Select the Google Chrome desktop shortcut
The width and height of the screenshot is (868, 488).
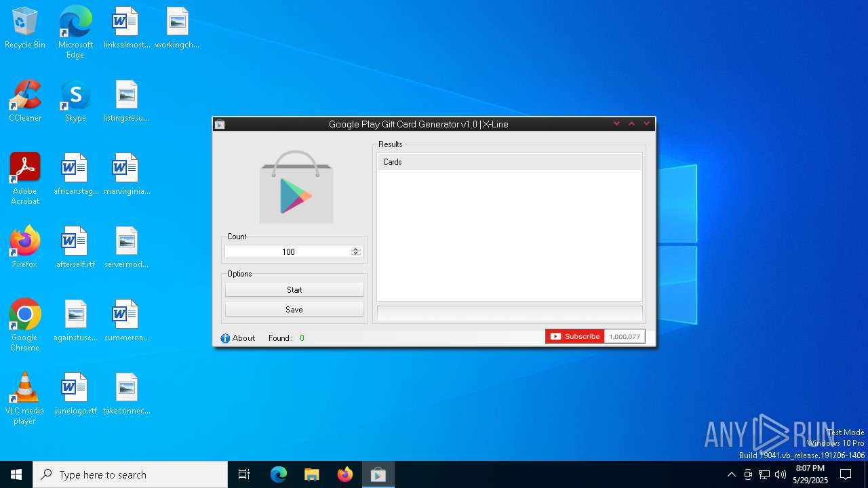pos(25,325)
